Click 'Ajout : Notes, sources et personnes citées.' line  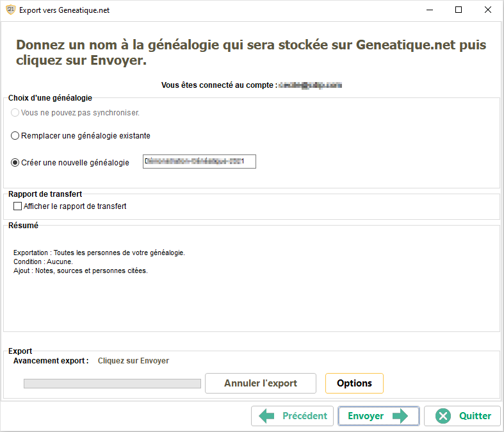(x=80, y=271)
